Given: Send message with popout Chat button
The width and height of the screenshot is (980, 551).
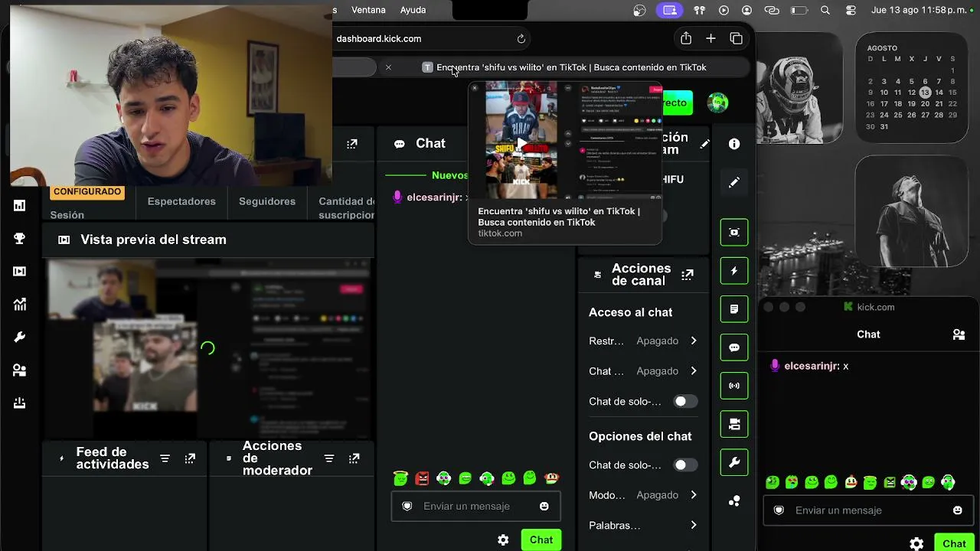Looking at the screenshot, I should click(954, 543).
